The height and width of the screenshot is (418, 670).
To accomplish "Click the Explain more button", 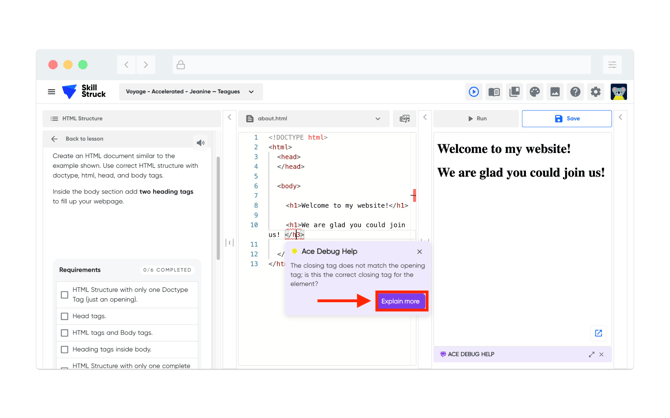I will pos(401,301).
